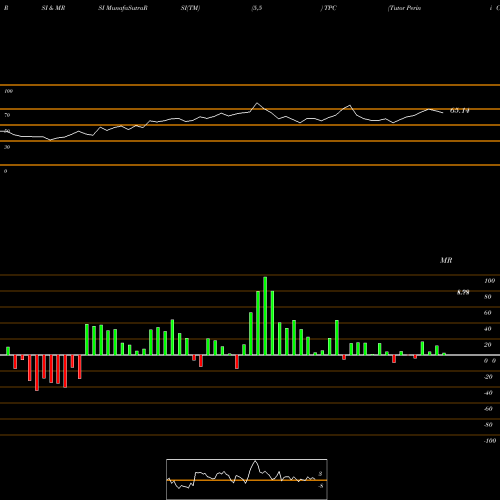Click the 'SI MunafaSutraR' header text
The width and height of the screenshot is (500, 500).
[x=123, y=8]
